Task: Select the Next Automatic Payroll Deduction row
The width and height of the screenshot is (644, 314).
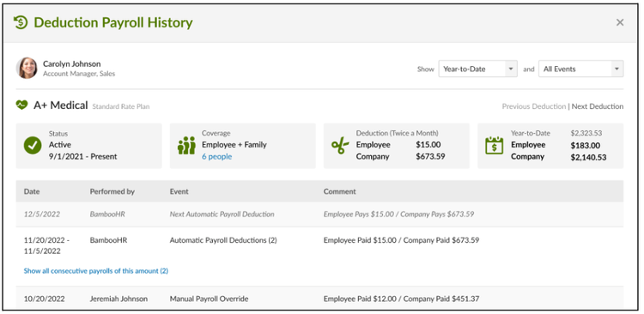Action: coord(319,214)
